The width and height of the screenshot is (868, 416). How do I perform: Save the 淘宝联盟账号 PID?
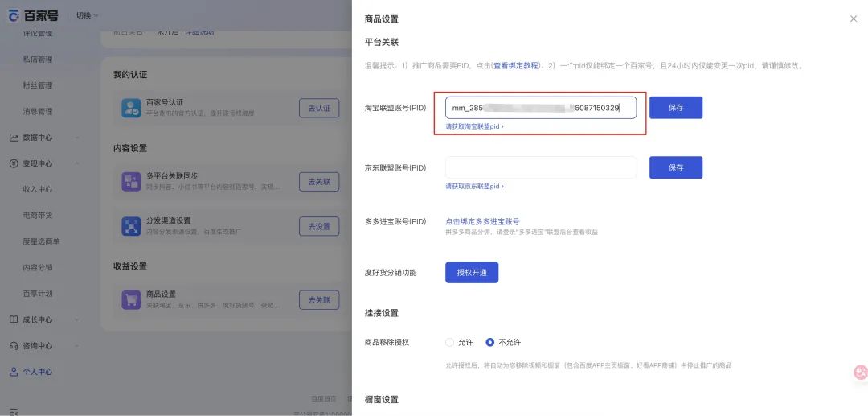(x=676, y=108)
